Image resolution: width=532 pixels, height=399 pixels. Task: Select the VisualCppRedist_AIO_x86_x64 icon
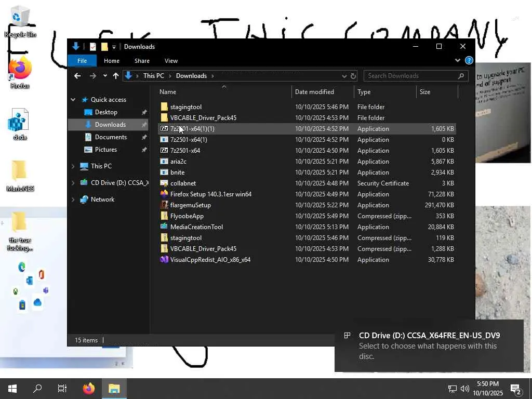pos(164,260)
